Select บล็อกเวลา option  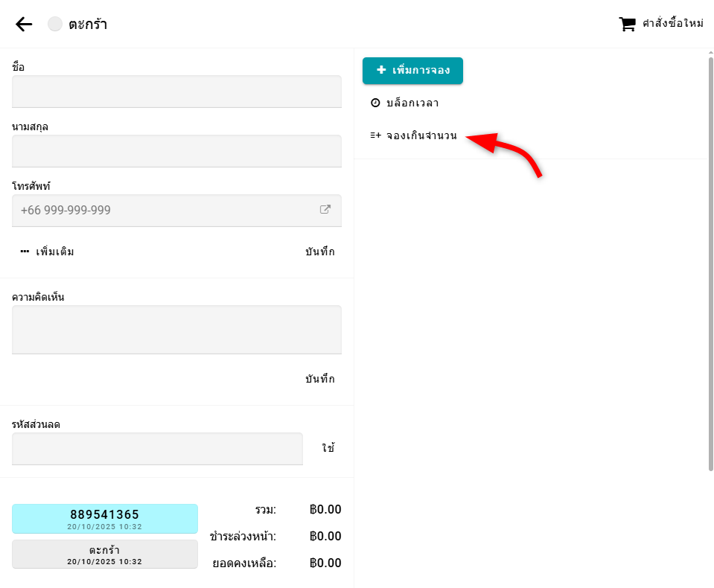[412, 103]
